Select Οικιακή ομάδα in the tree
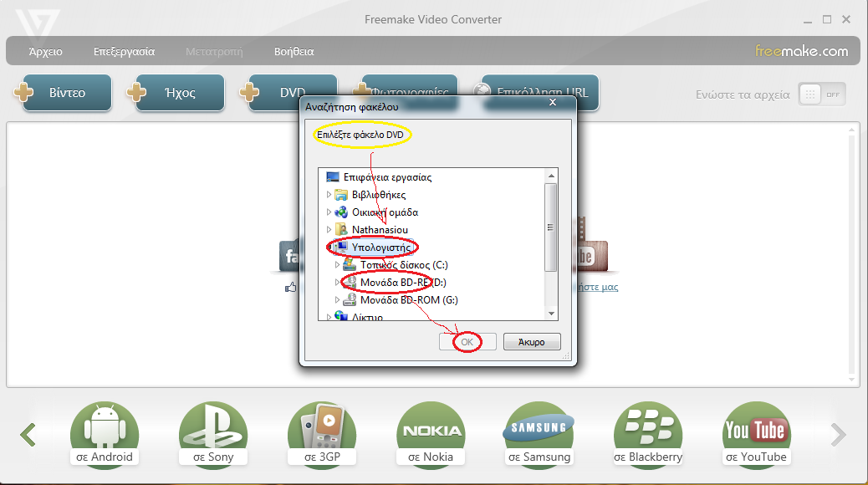 (385, 212)
